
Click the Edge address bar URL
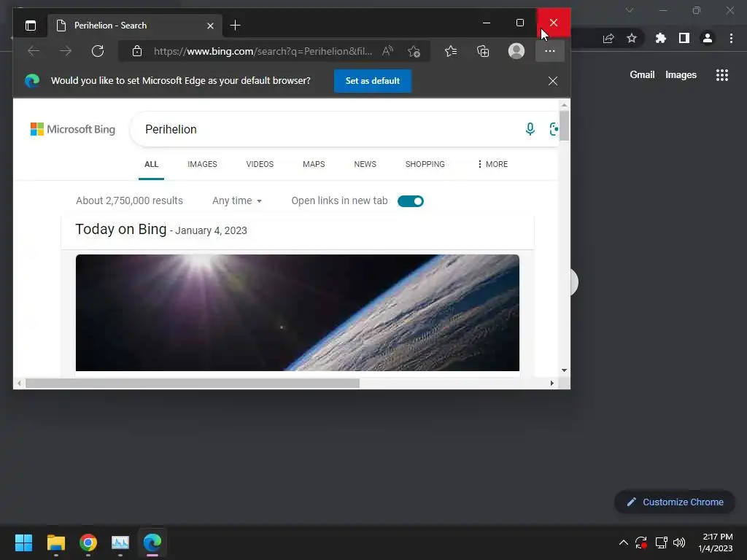[x=263, y=51]
